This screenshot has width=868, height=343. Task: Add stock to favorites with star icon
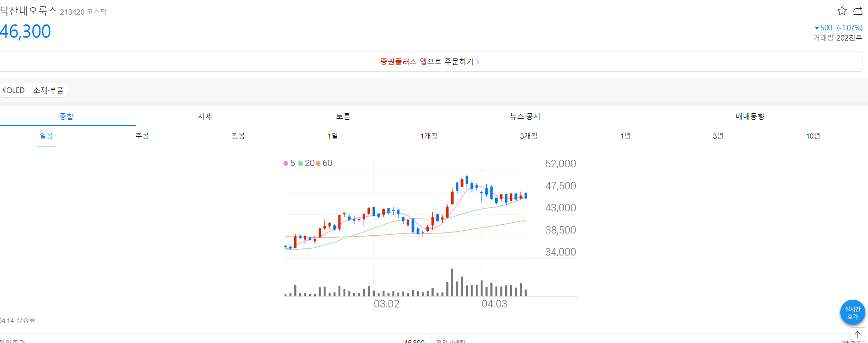click(x=842, y=11)
